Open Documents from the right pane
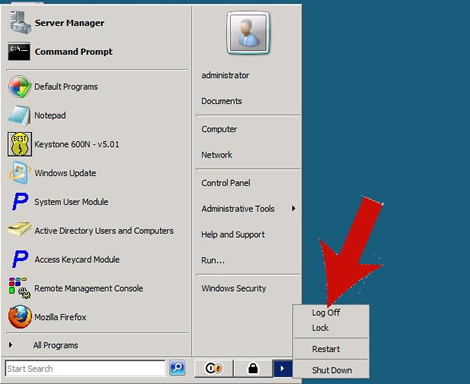 [x=222, y=101]
